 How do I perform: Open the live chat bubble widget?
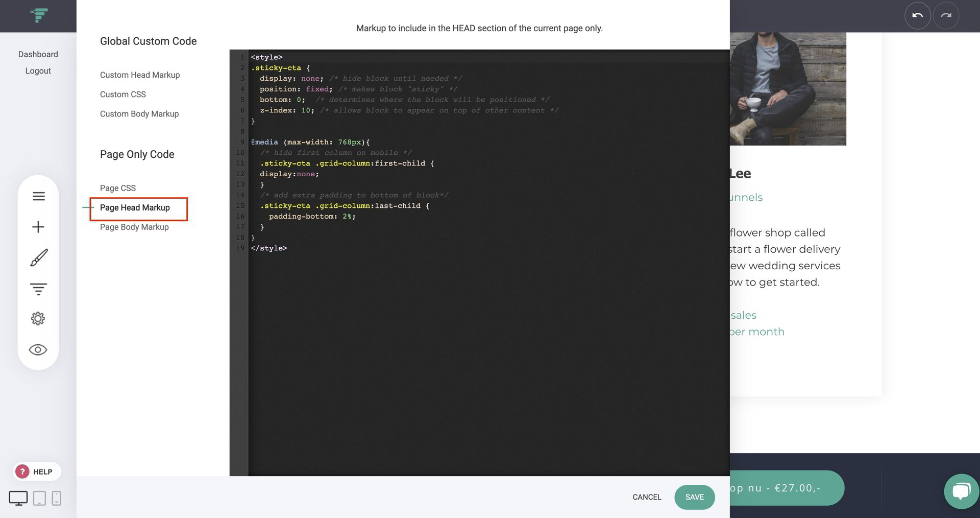point(961,491)
